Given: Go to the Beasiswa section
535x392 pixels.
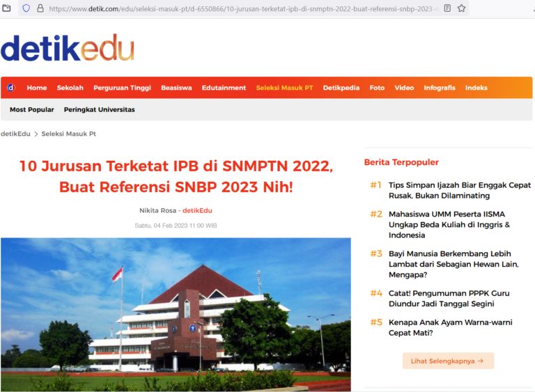Looking at the screenshot, I should (x=176, y=88).
